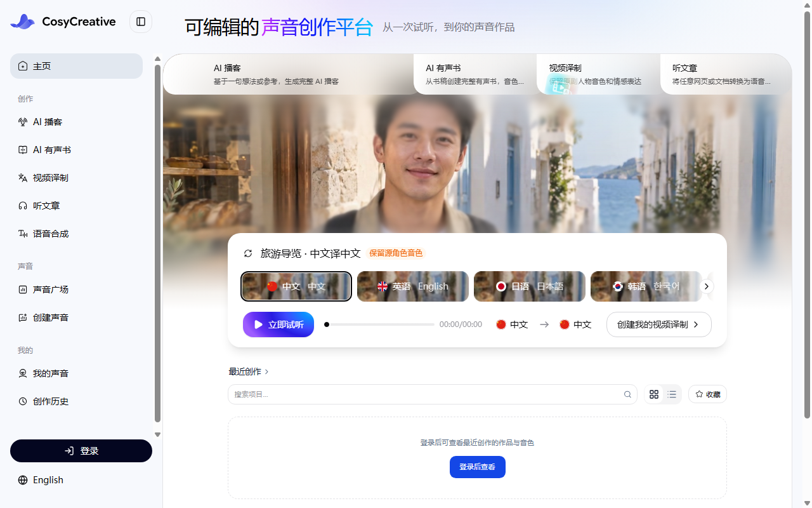Open 创建我的视频译制
This screenshot has height=508, width=812.
pos(658,324)
